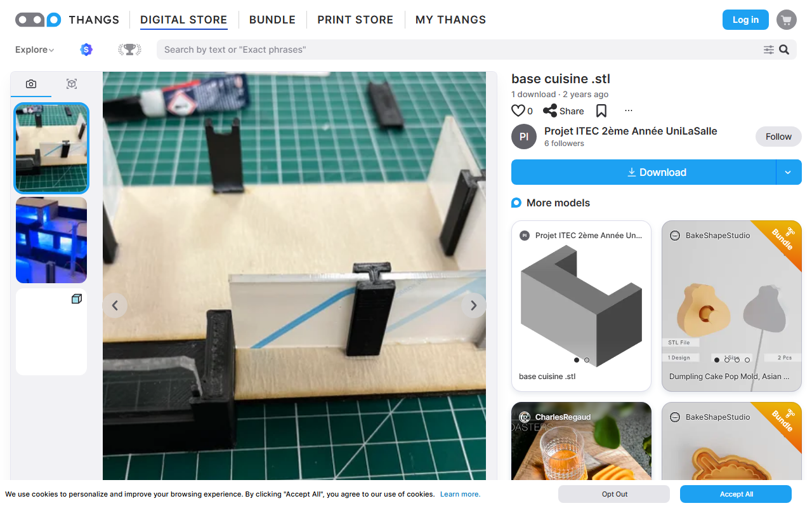Switch to the photos camera tab

pos(31,84)
